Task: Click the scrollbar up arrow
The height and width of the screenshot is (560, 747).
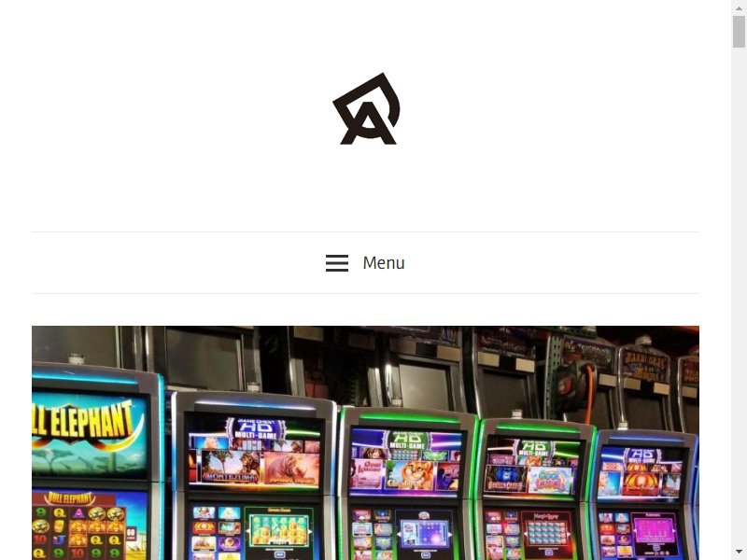Action: tap(739, 7)
